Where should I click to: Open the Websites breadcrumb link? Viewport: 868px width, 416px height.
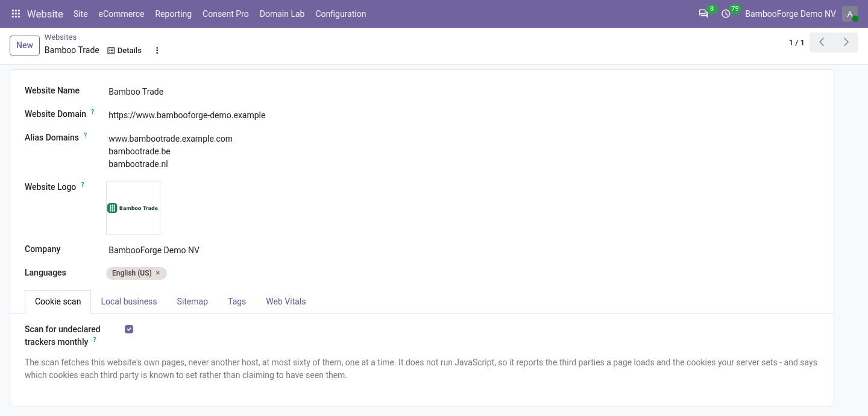pyautogui.click(x=60, y=37)
